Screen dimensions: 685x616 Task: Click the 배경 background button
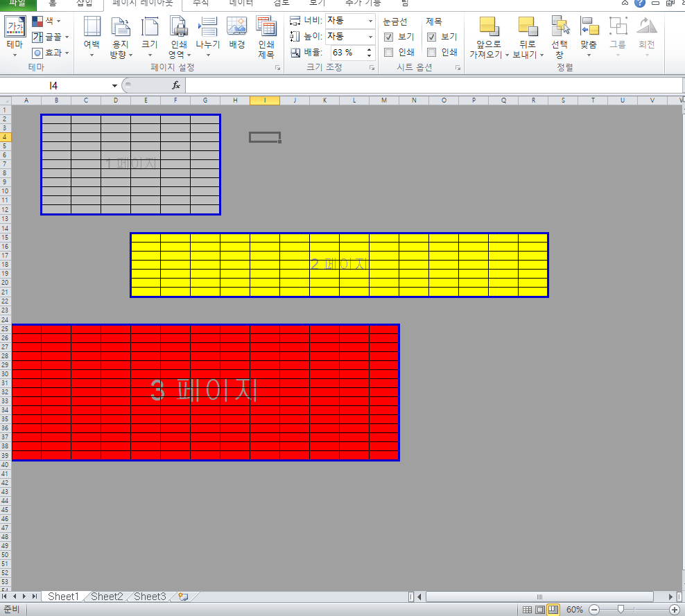tap(237, 33)
